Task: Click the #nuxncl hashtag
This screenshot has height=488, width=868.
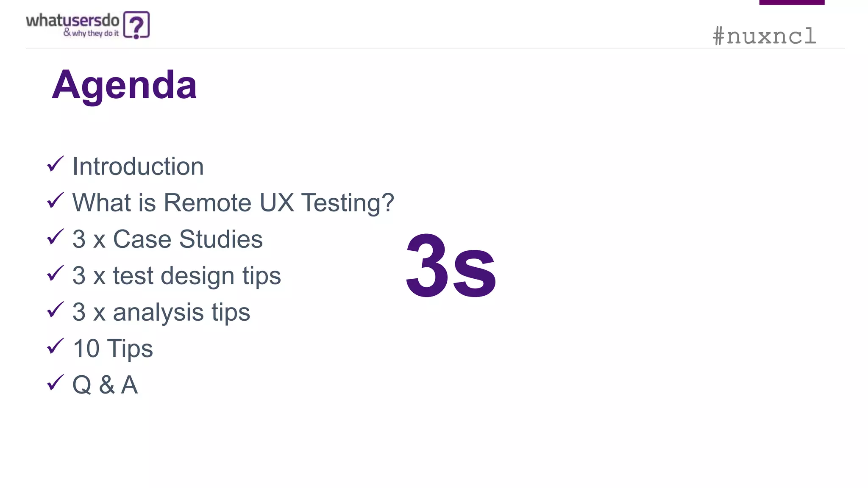Action: pos(764,36)
